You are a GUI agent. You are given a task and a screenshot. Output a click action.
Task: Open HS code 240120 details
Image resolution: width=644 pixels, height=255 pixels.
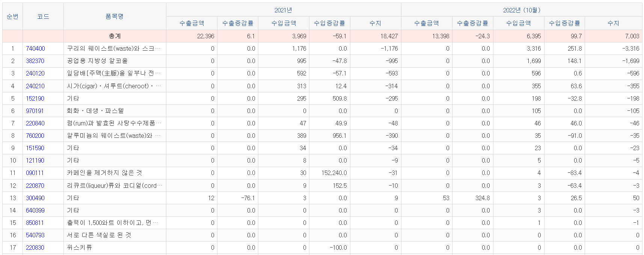(x=35, y=73)
